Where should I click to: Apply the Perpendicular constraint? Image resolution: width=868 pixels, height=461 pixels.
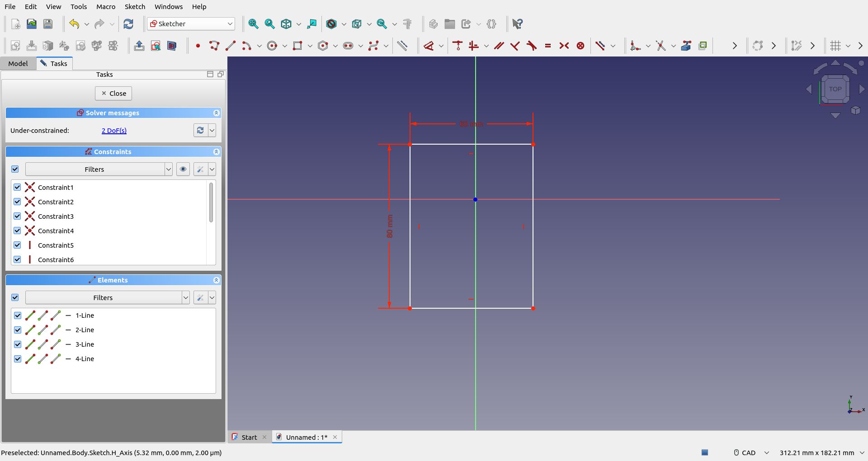[515, 46]
